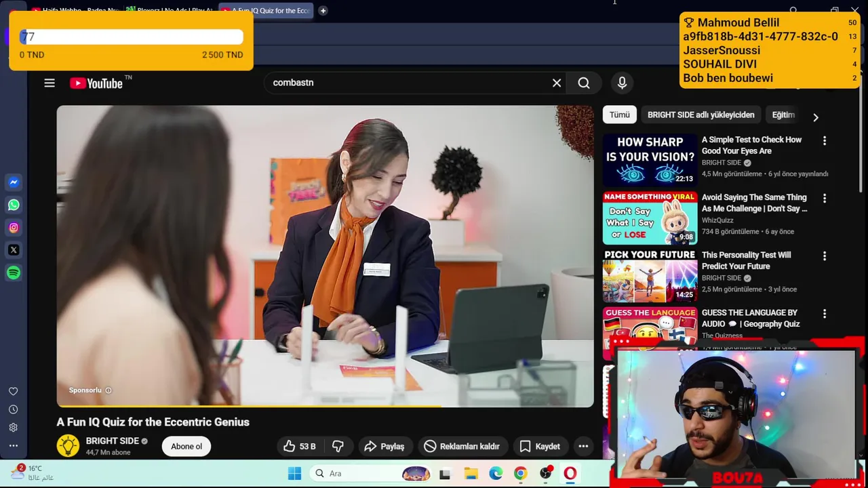Image resolution: width=868 pixels, height=488 pixels.
Task: Open HOW SHARP IS YOUR VISION thumbnail
Action: (x=650, y=161)
